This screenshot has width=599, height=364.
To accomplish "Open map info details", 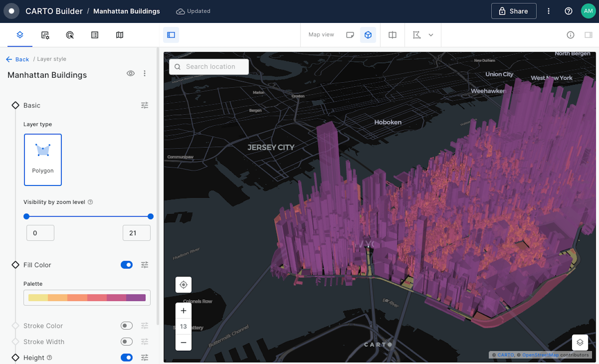I will (x=570, y=35).
